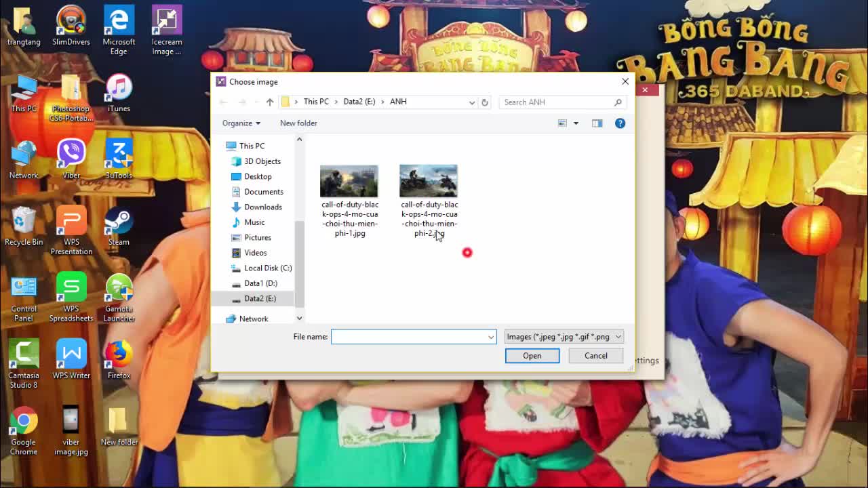Open Control Panel desktop icon
Screen dimensions: 868x488
[24, 298]
